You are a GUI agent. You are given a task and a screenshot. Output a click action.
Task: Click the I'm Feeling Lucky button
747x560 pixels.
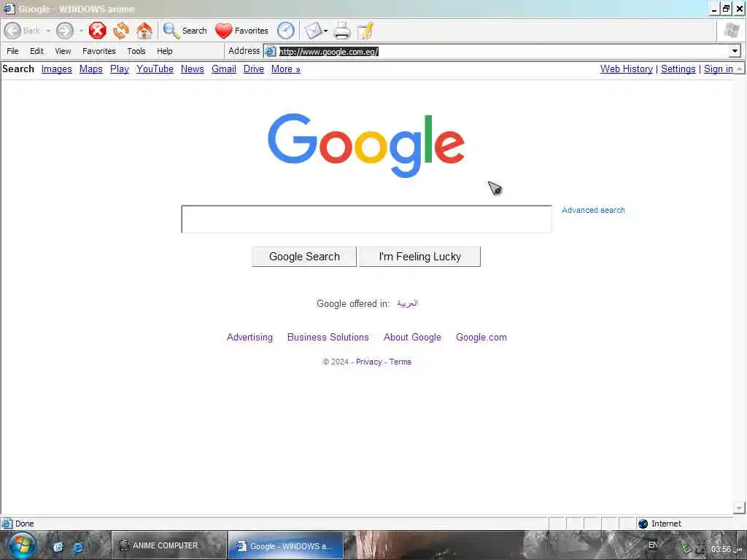click(419, 257)
